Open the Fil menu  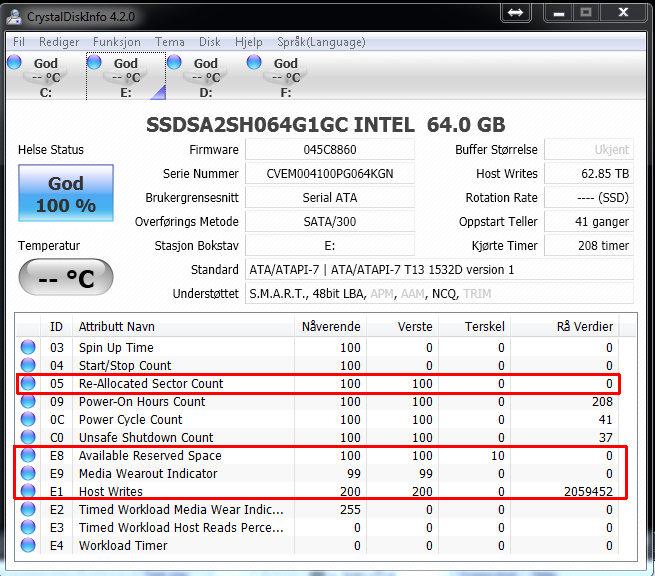click(x=19, y=42)
